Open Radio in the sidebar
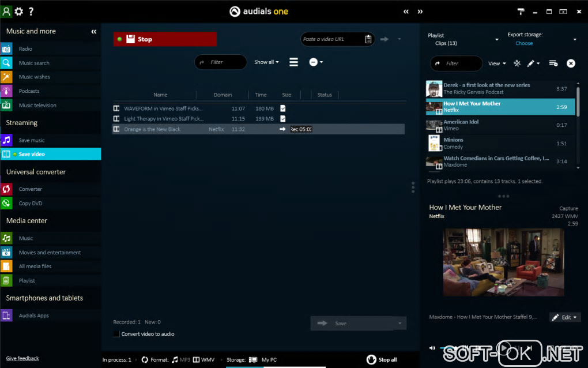The height and width of the screenshot is (368, 588). click(x=25, y=49)
